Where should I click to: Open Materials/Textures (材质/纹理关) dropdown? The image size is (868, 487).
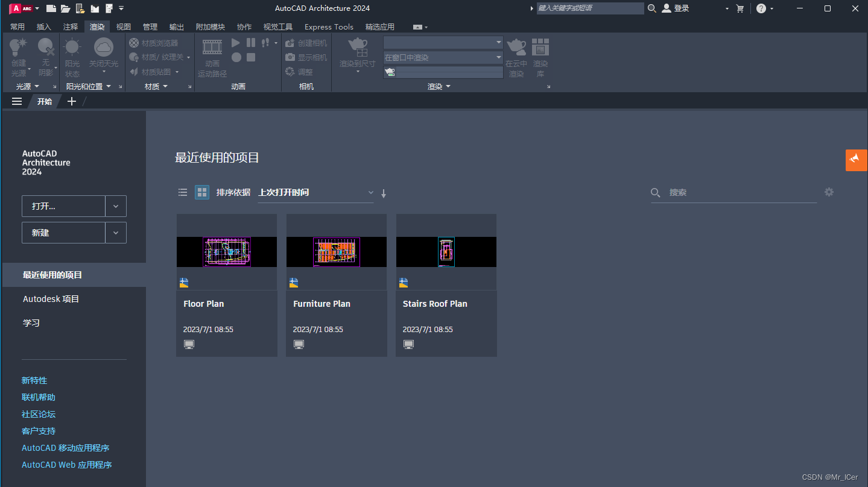[x=160, y=57]
